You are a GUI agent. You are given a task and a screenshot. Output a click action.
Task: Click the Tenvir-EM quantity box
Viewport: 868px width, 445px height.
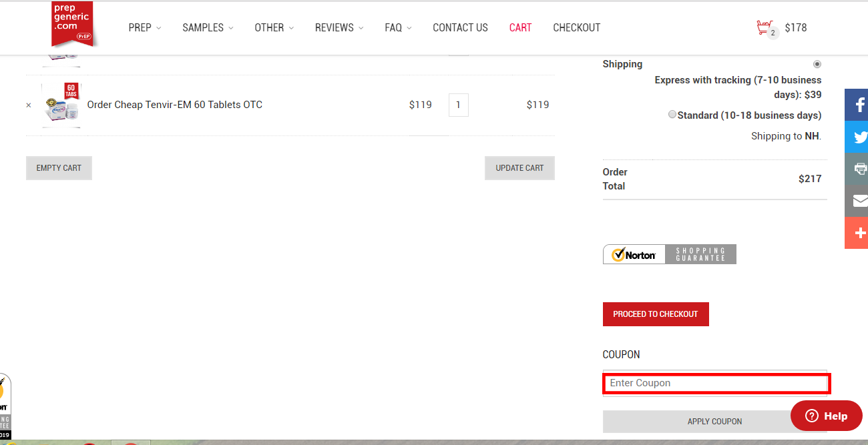[x=458, y=105]
